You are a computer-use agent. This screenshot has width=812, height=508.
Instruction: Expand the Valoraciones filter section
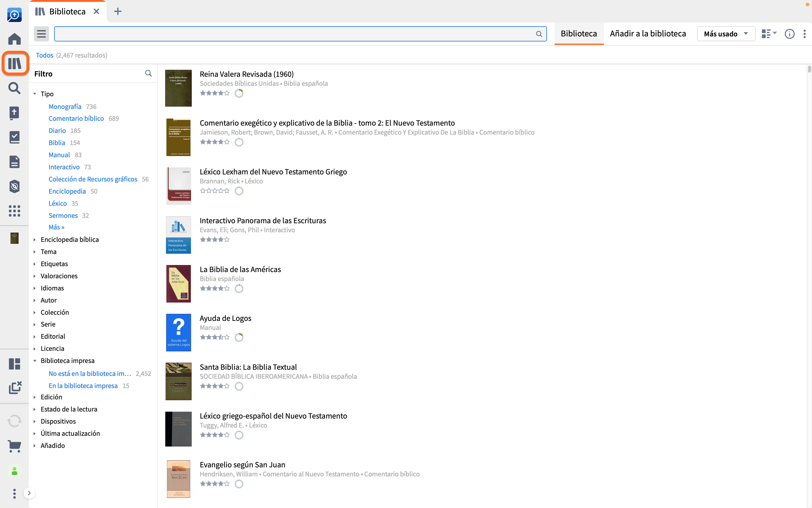[x=35, y=276]
